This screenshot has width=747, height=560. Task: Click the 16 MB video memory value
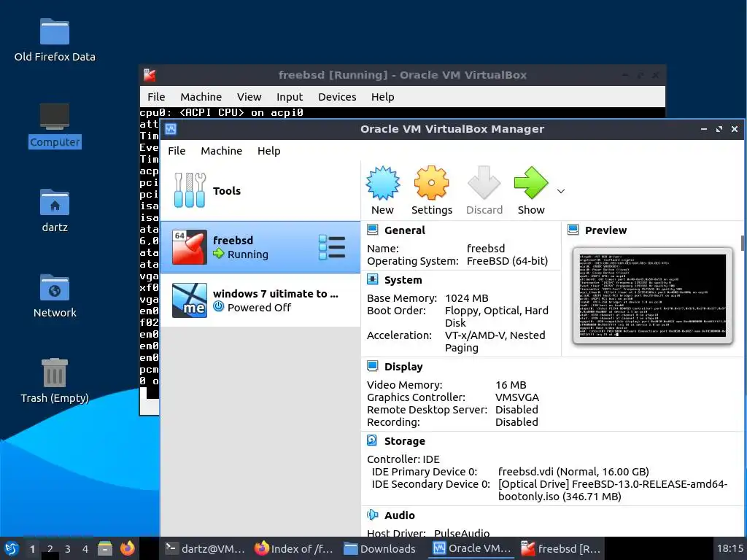point(511,385)
